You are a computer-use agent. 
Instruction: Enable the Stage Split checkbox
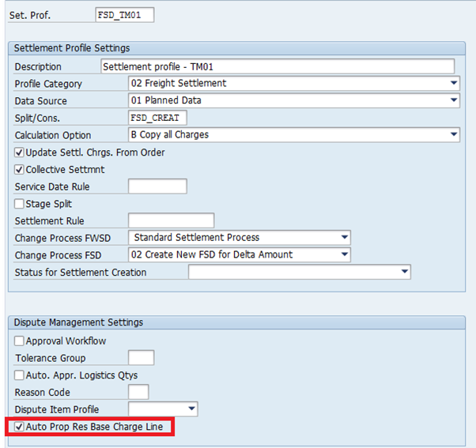[20, 204]
